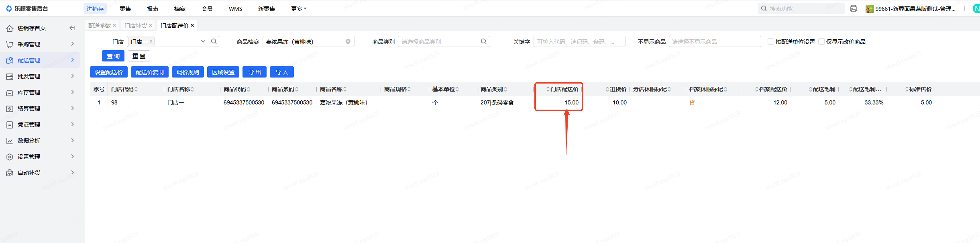Click the 自动补货 icon
The image size is (980, 243).
[x=10, y=173]
